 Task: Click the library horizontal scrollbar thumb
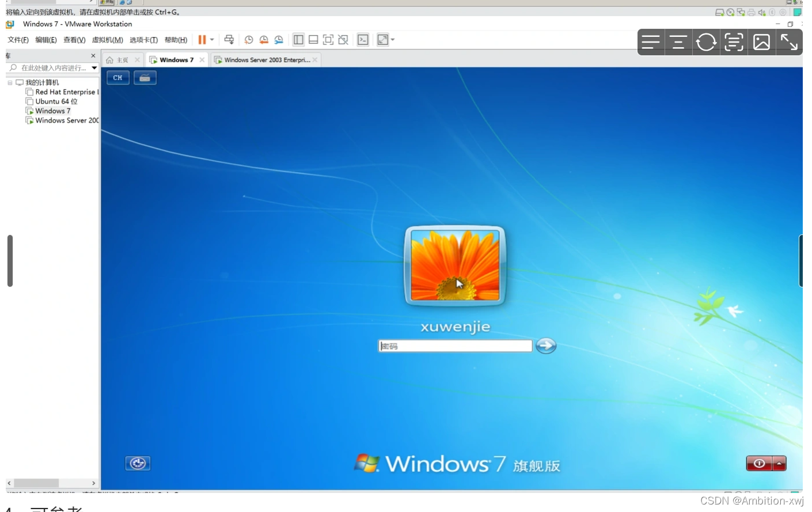point(36,483)
